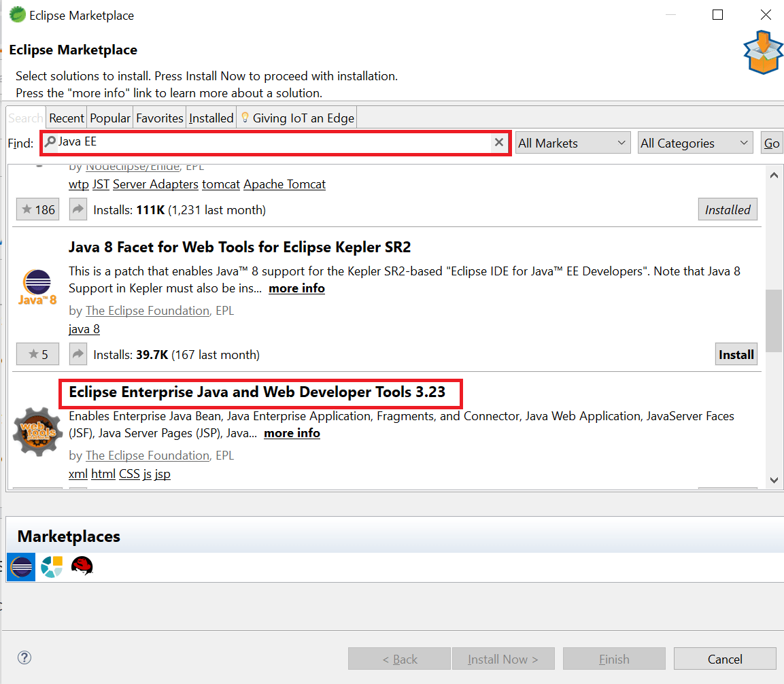Click the Server Adapters tag link
This screenshot has height=684, width=784.
156,184
